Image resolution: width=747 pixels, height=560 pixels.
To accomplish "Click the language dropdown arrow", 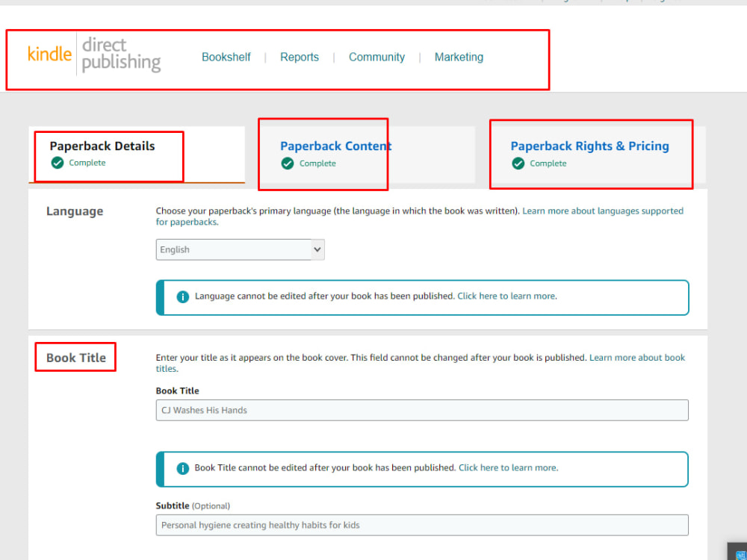I will point(317,249).
